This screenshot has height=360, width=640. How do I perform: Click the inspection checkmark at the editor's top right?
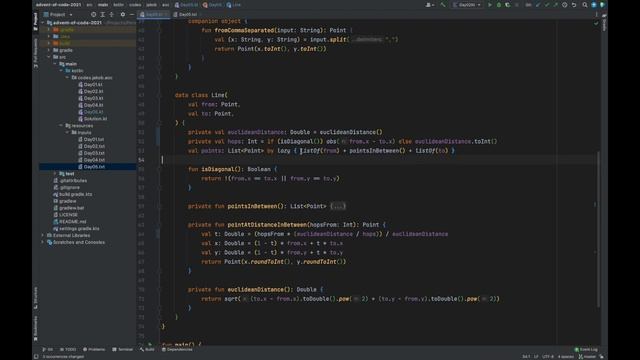coord(596,23)
